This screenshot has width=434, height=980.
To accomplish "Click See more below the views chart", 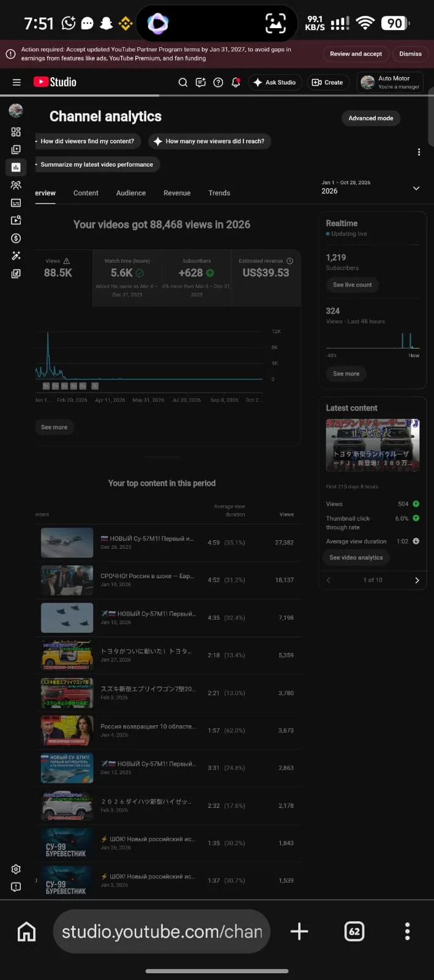I will pos(54,427).
